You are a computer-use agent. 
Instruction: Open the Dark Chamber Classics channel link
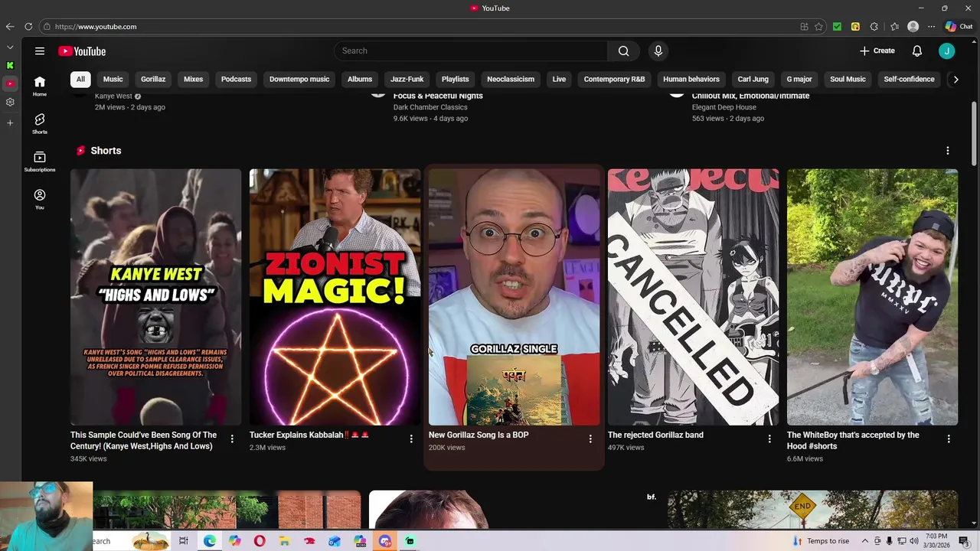(x=430, y=107)
